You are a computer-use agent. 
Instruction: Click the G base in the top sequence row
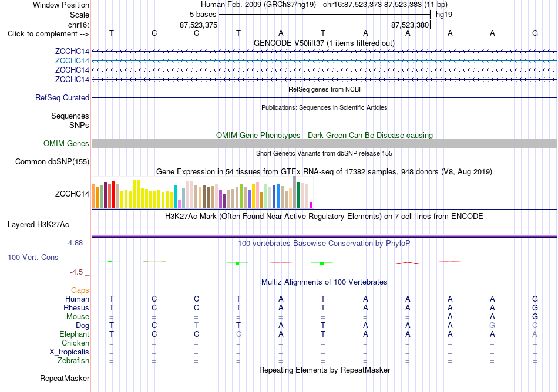(535, 33)
